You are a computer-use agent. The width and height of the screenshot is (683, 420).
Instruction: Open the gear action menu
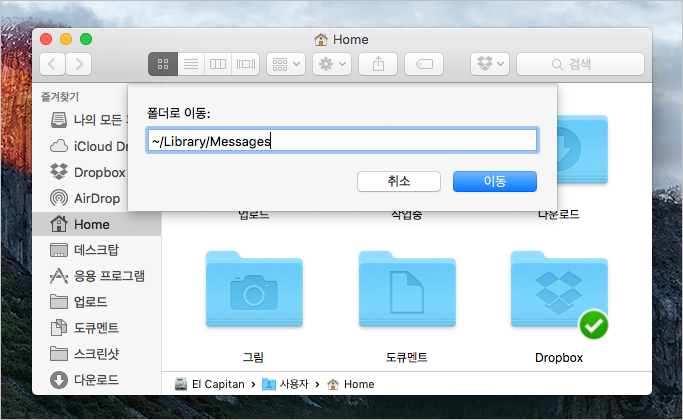pyautogui.click(x=332, y=64)
